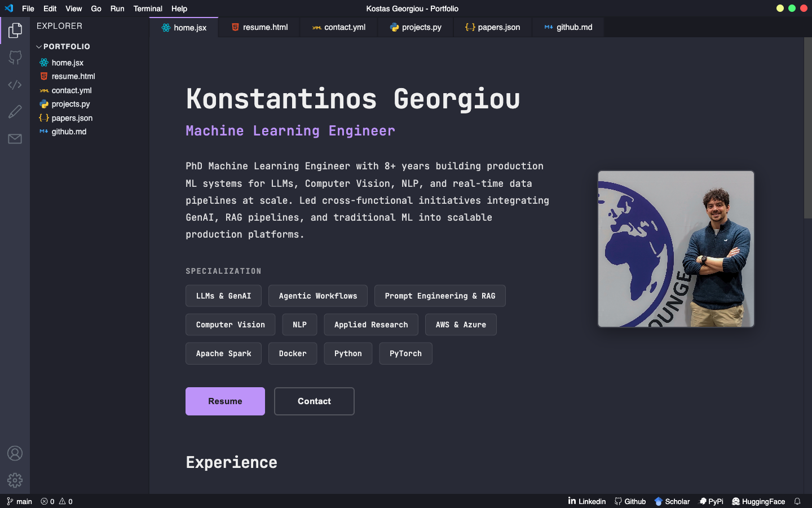Open PyPi link in status bar
Image resolution: width=812 pixels, height=508 pixels.
pos(711,501)
